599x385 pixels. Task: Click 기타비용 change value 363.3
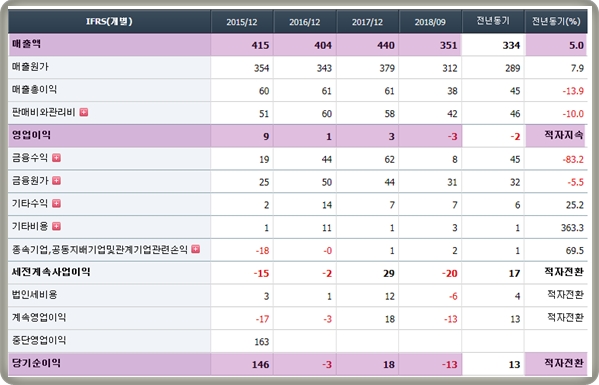(572, 228)
